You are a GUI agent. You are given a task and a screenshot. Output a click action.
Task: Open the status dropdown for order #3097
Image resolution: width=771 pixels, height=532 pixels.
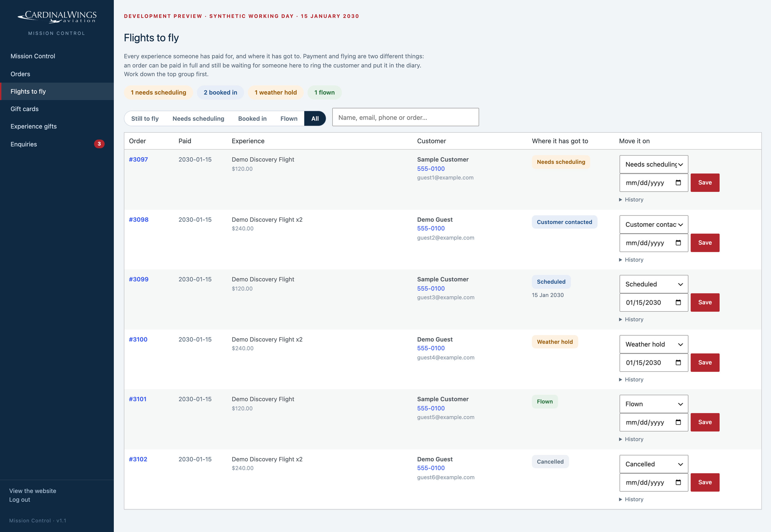654,164
